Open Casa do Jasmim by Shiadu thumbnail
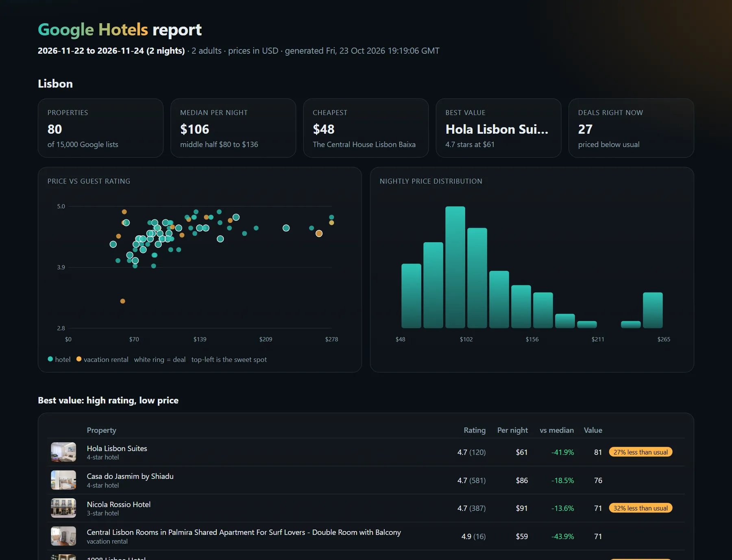Image resolution: width=732 pixels, height=560 pixels. (x=63, y=480)
